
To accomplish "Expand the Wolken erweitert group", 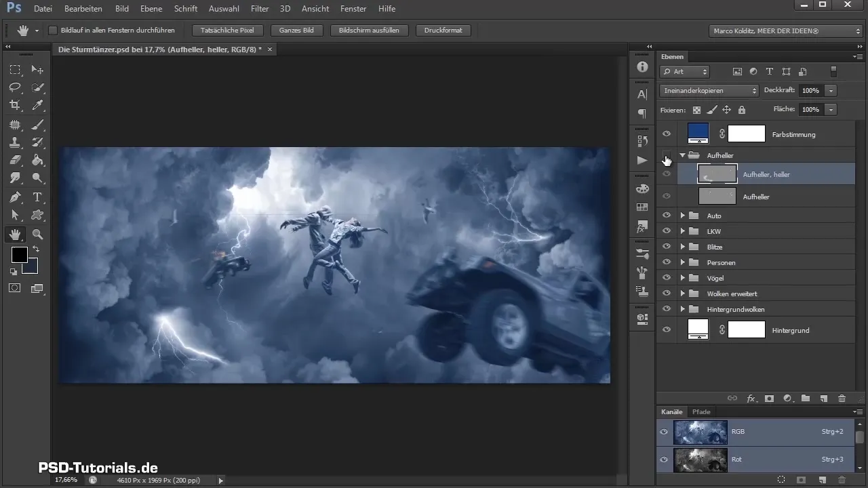I will coord(682,293).
